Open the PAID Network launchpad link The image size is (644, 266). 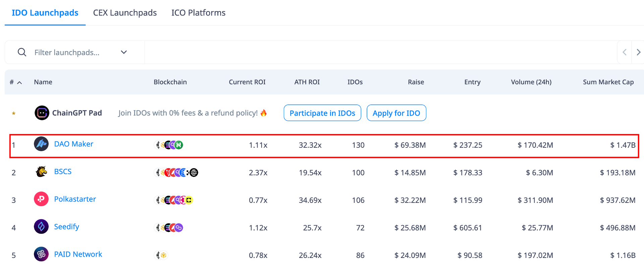(78, 254)
